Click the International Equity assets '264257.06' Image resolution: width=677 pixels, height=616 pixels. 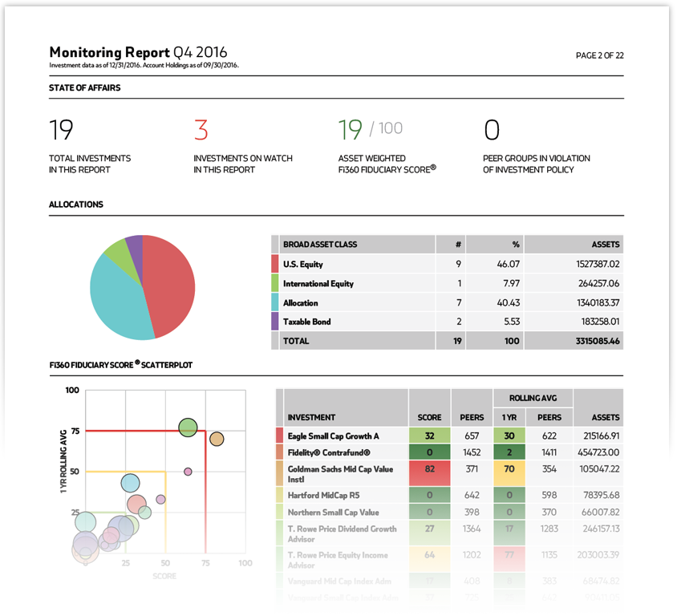tap(598, 283)
